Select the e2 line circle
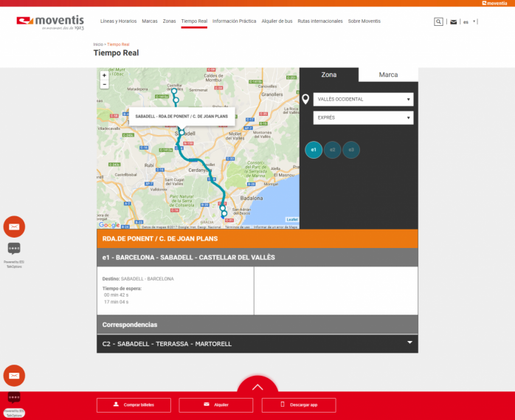The width and height of the screenshot is (515, 420). [x=332, y=150]
